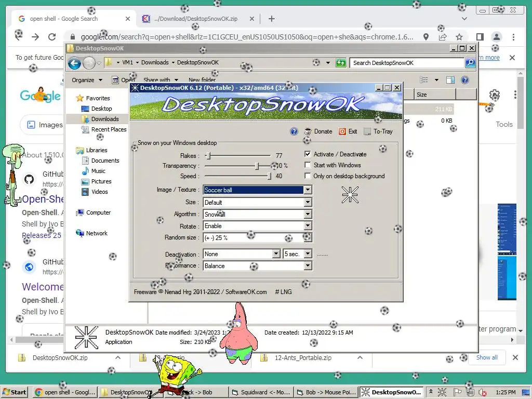The image size is (532, 399).
Task: Click the Size column header in Explorer
Action: (x=435, y=95)
